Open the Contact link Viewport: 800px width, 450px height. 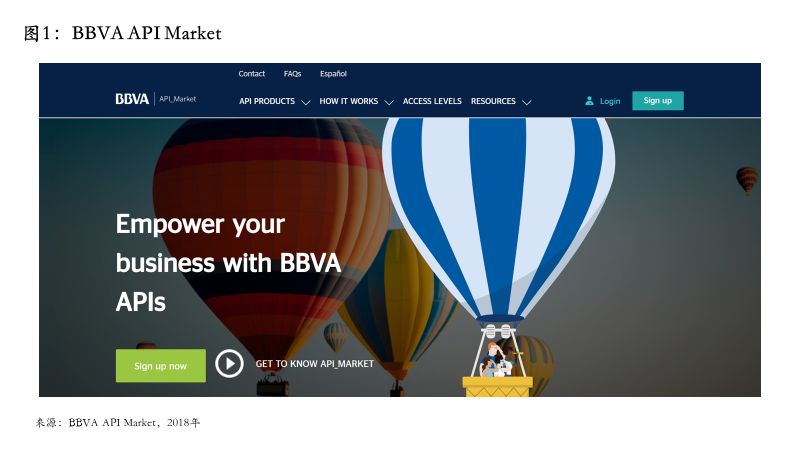pyautogui.click(x=252, y=73)
